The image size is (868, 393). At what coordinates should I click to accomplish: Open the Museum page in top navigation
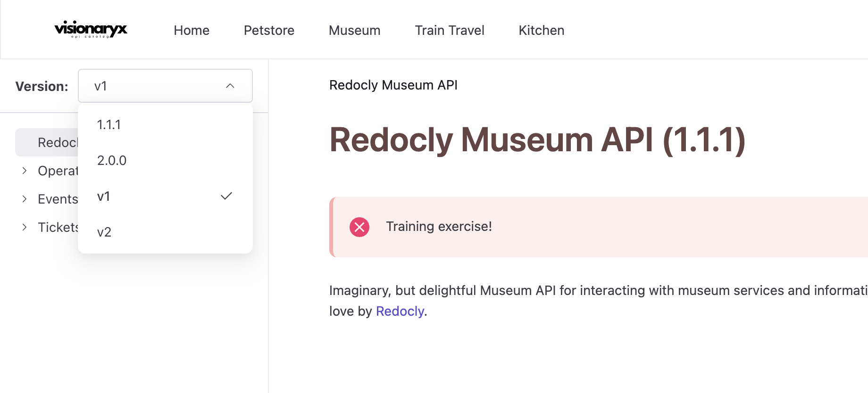pyautogui.click(x=354, y=30)
